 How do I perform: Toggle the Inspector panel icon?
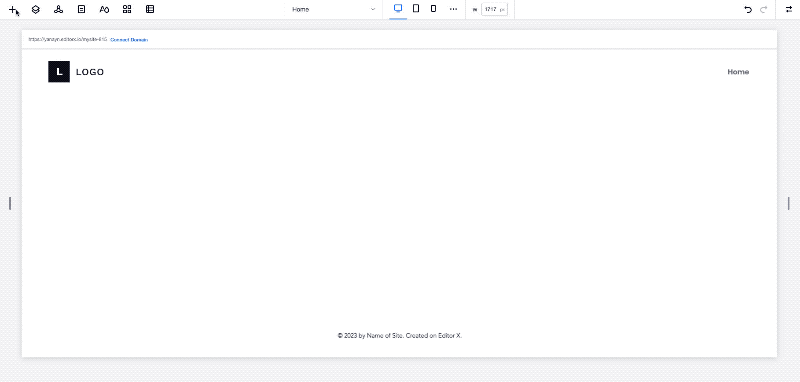[789, 9]
